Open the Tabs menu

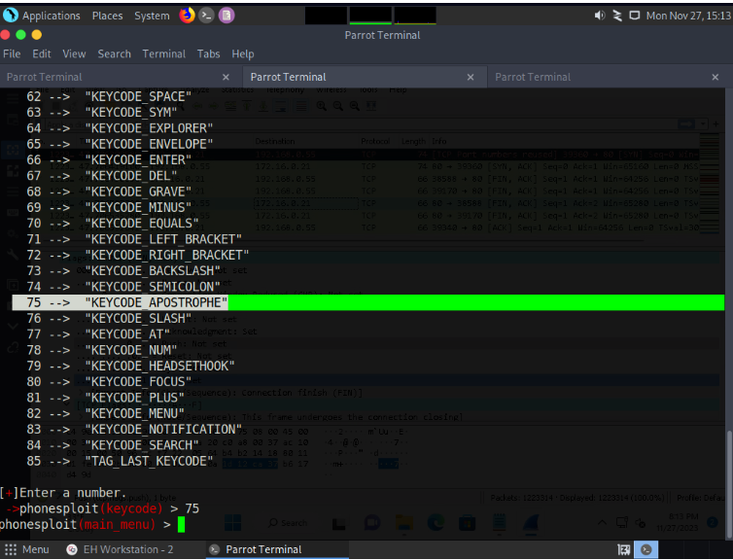pos(208,53)
